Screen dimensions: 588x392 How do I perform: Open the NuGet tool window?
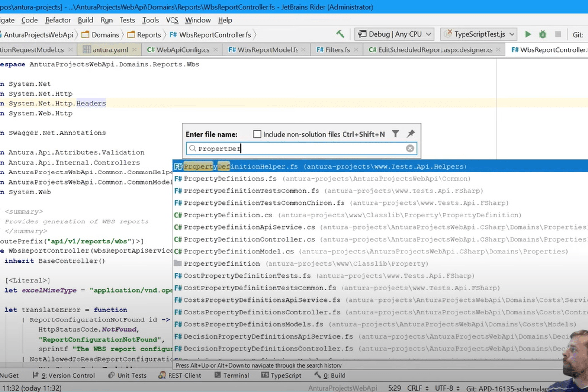pos(9,375)
